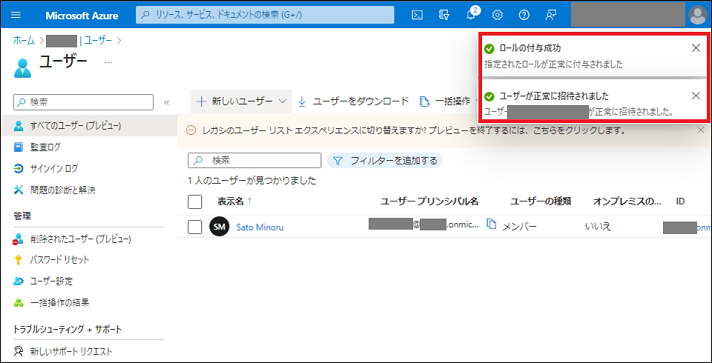The width and height of the screenshot is (712, 363).
Task: Open the help question mark icon
Action: (x=524, y=15)
